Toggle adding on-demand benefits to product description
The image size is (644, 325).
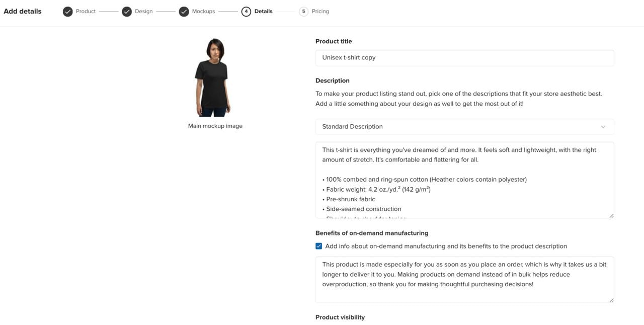[318, 246]
